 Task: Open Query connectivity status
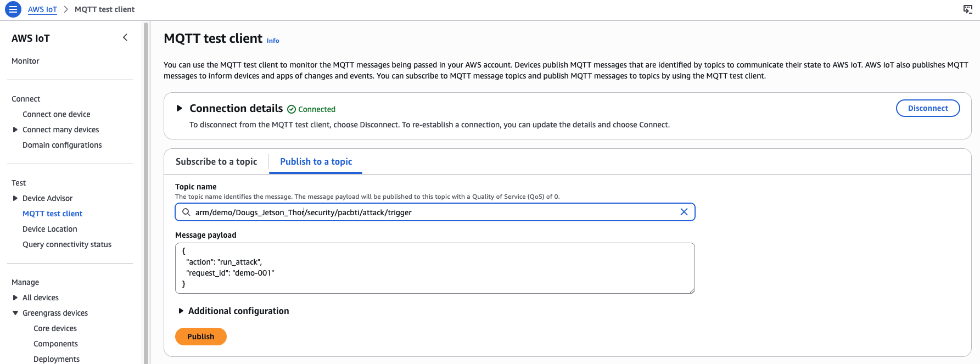67,244
